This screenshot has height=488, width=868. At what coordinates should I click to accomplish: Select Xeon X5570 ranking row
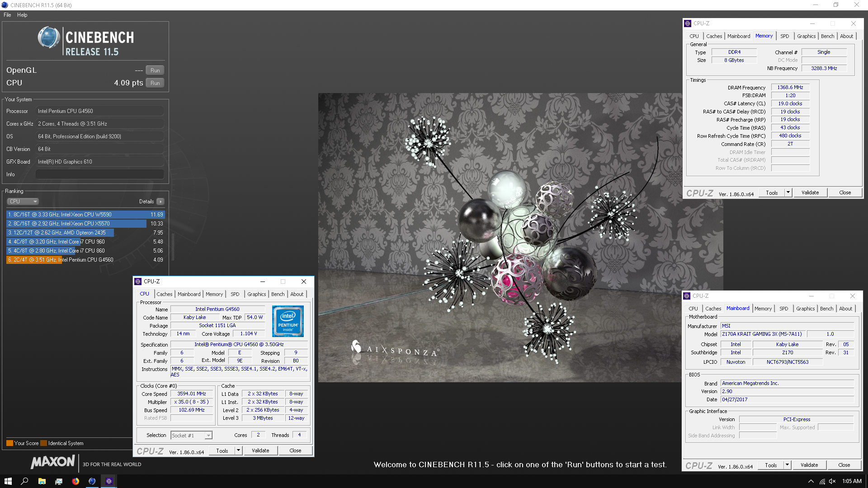pyautogui.click(x=85, y=224)
